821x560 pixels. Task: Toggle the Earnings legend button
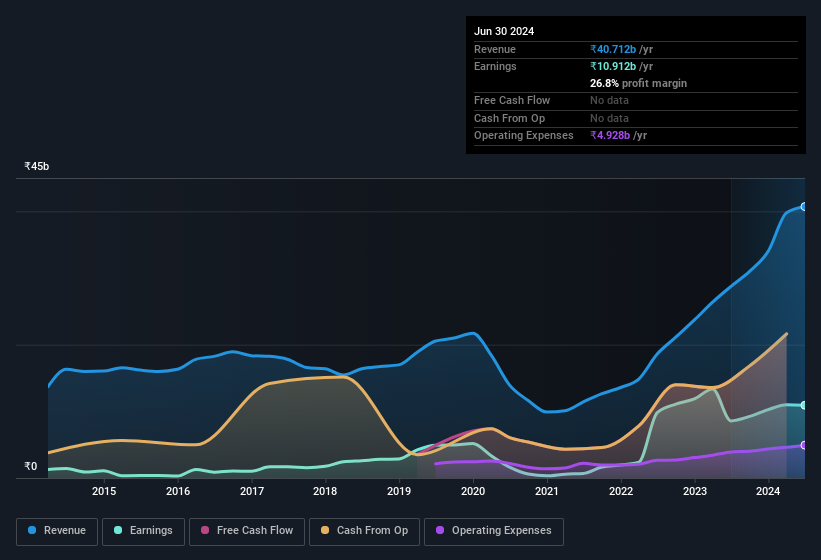(x=143, y=531)
